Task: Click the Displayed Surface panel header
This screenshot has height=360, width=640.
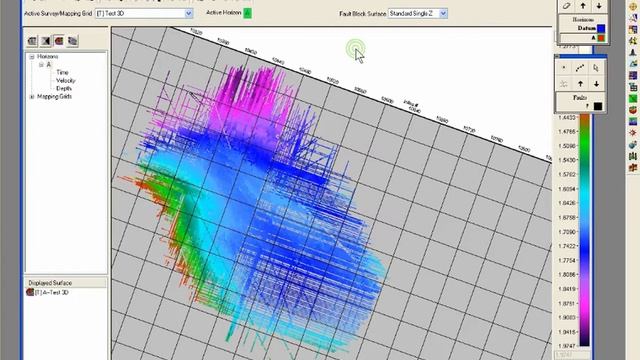Action: [66, 282]
